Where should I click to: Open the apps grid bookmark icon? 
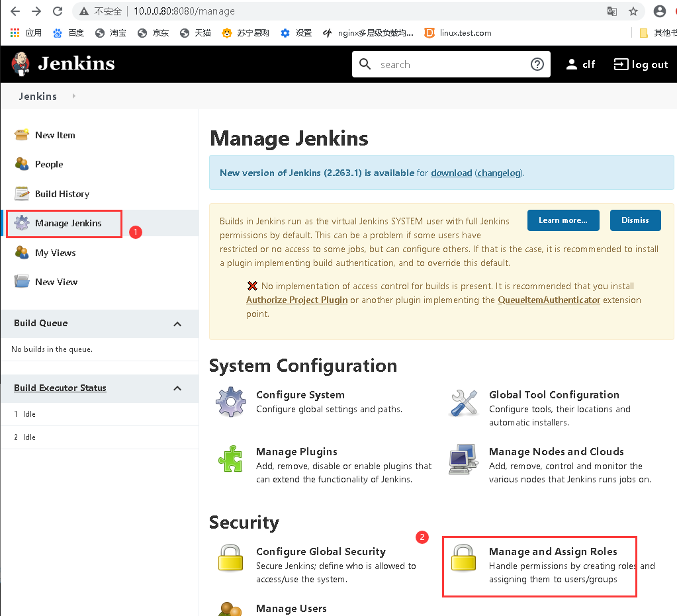15,33
